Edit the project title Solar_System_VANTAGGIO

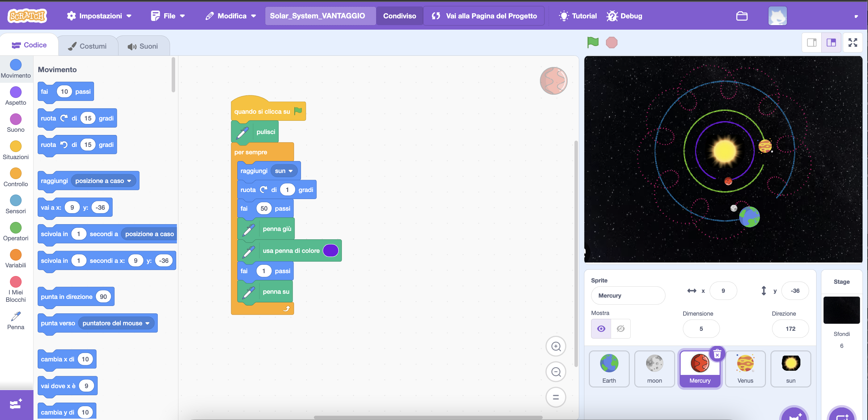coord(320,16)
